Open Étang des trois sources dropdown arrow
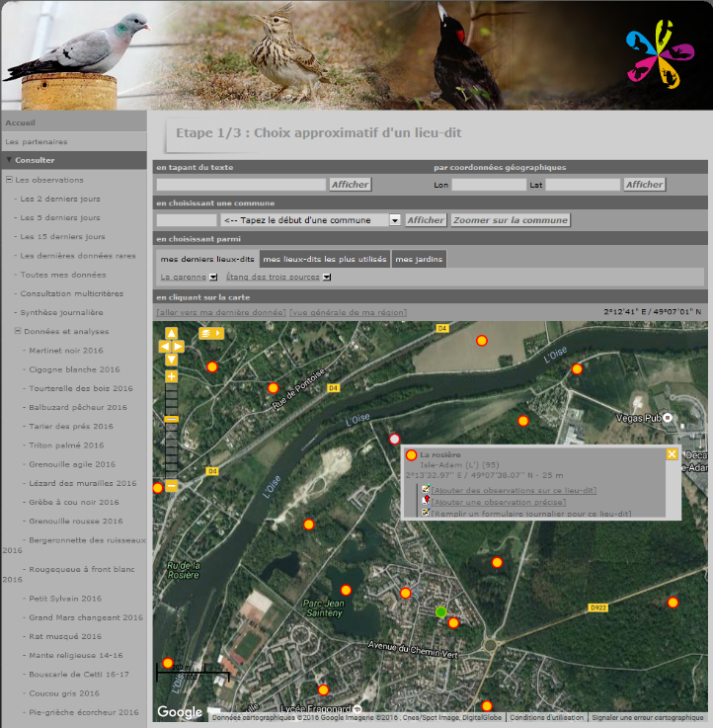Viewport: 713px width, 728px height. pyautogui.click(x=327, y=278)
